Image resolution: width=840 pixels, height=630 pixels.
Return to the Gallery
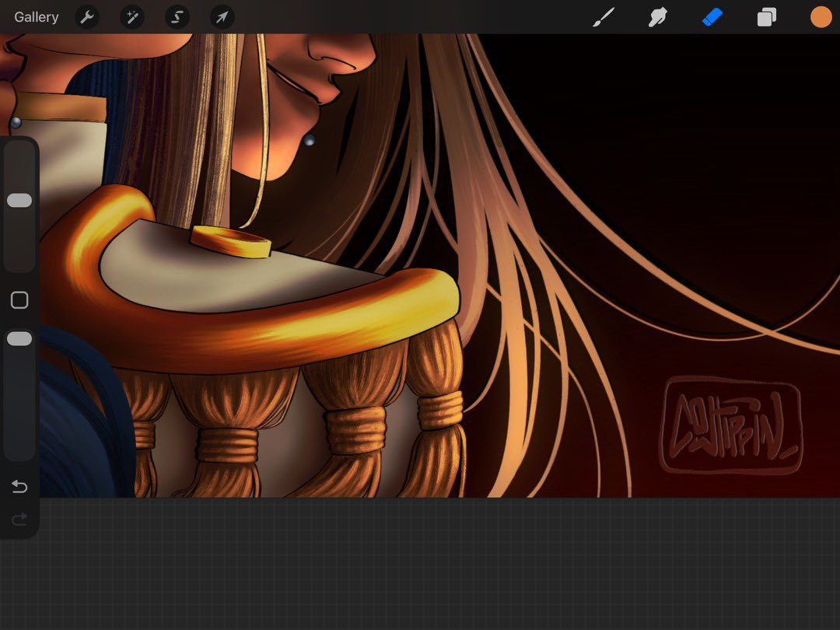point(36,17)
